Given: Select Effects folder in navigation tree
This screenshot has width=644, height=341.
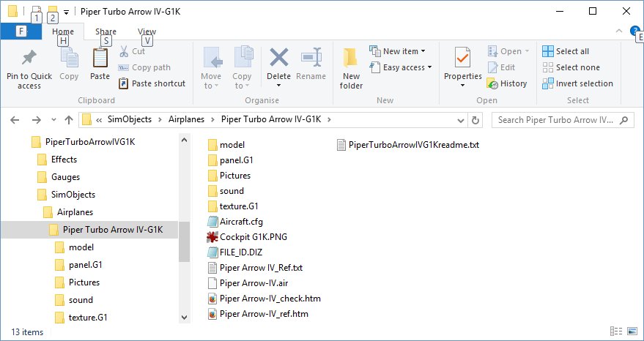Looking at the screenshot, I should pos(57,160).
